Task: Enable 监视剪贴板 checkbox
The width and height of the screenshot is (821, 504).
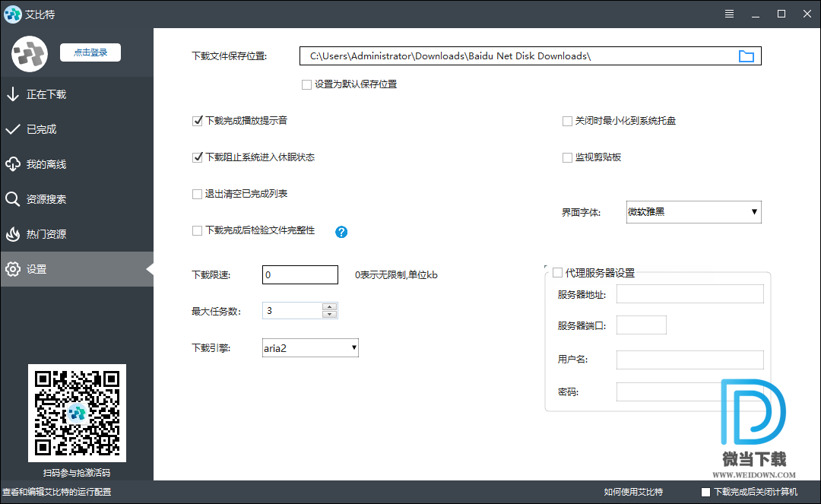Action: click(x=567, y=157)
